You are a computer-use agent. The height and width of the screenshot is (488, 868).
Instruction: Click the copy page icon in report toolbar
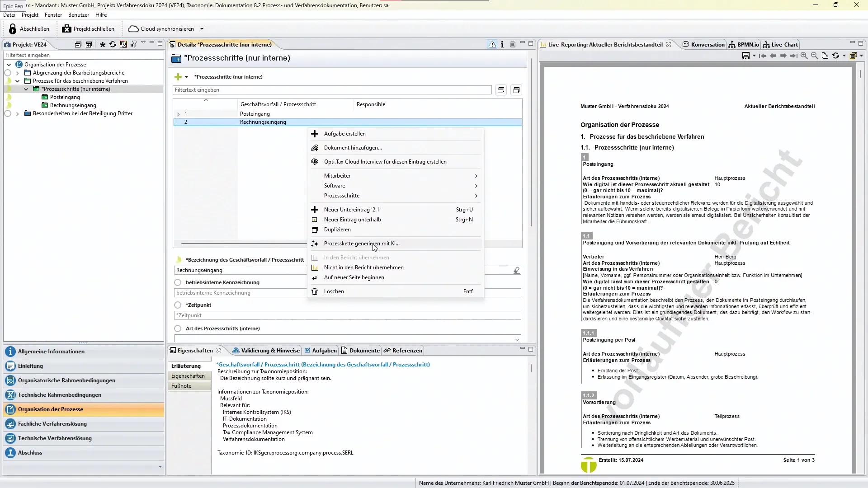(825, 56)
